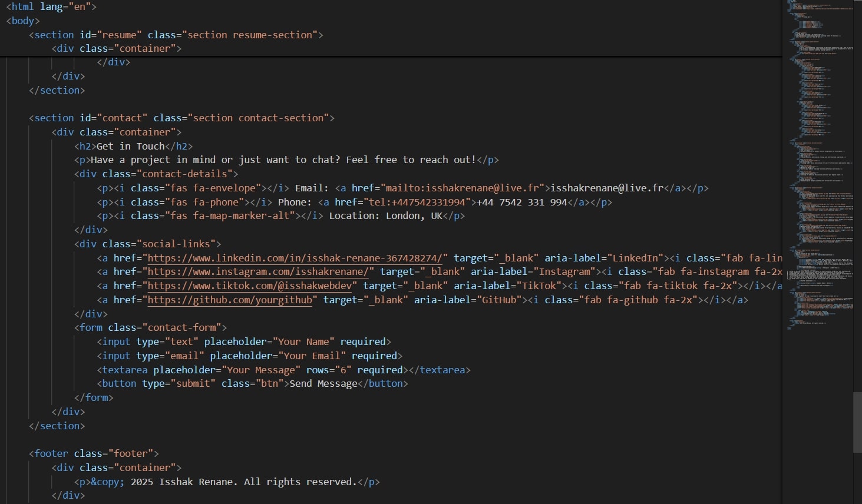This screenshot has width=862, height=504.
Task: Open the TikTok isshakwebdev URL
Action: coord(250,286)
